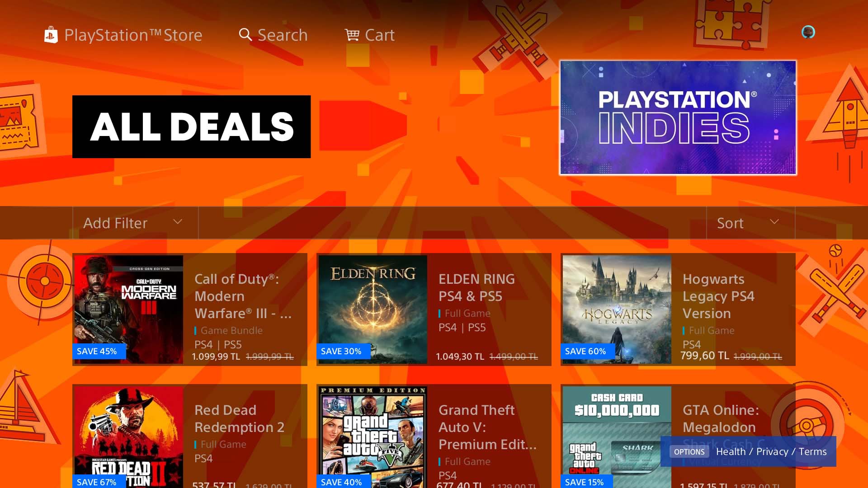Click the Add Filter chevron arrow
Viewport: 868px width, 488px height.
click(178, 221)
